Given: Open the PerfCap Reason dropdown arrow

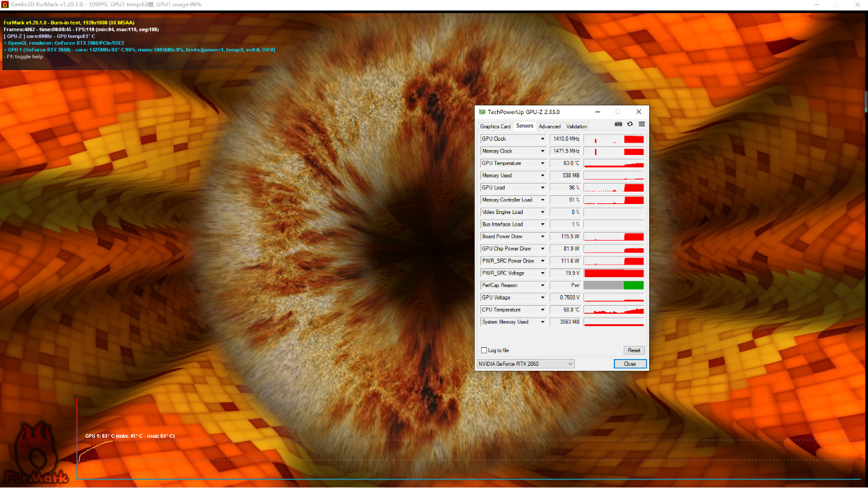Looking at the screenshot, I should (x=542, y=286).
